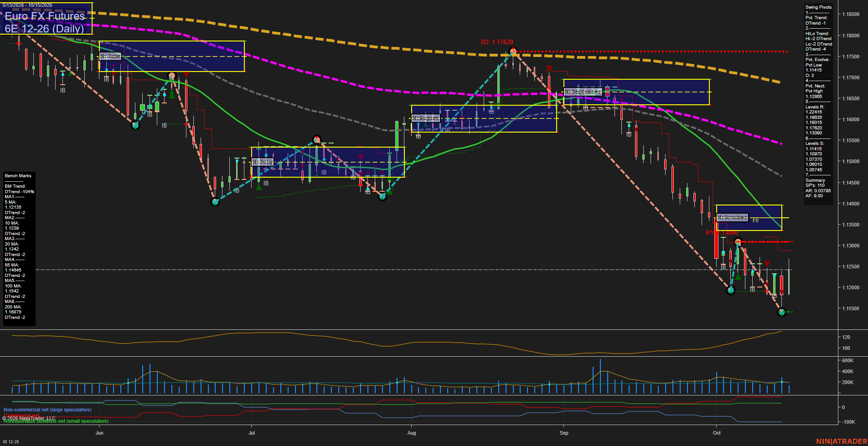Select Nonreportable positions net (small speculators) legend
This screenshot has height=446, width=868.
point(56,421)
